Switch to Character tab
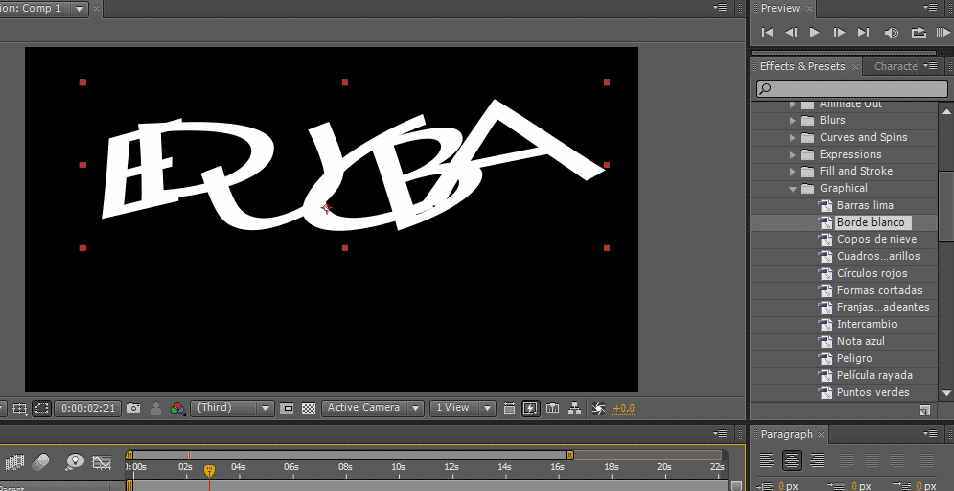Screen dimensions: 954x491 click(896, 66)
